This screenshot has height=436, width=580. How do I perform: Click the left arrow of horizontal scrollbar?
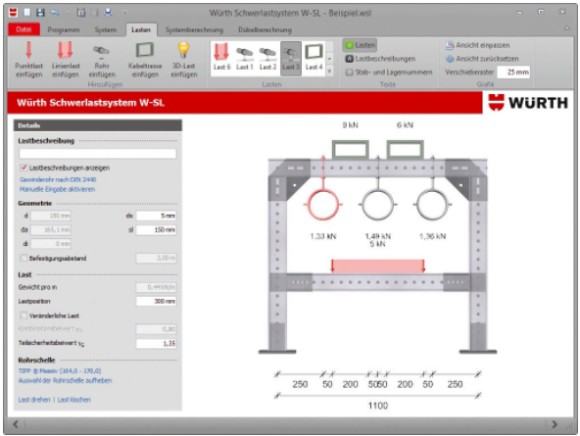click(x=16, y=424)
